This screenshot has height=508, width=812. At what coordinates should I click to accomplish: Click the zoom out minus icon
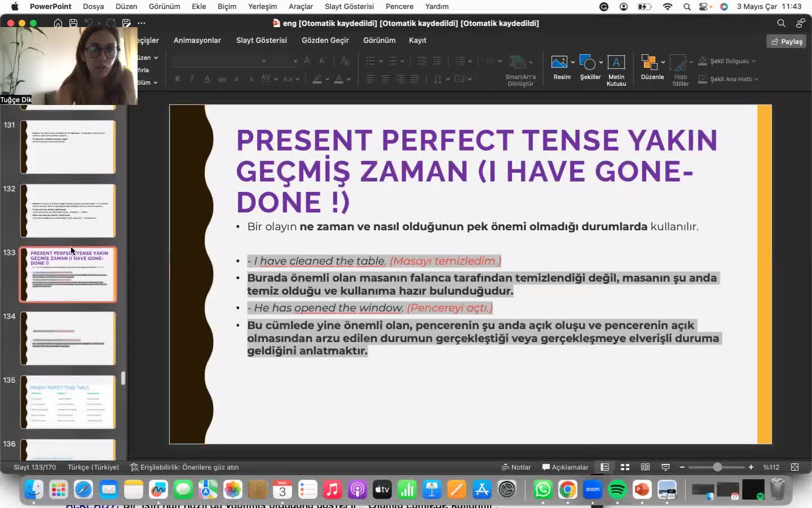682,467
